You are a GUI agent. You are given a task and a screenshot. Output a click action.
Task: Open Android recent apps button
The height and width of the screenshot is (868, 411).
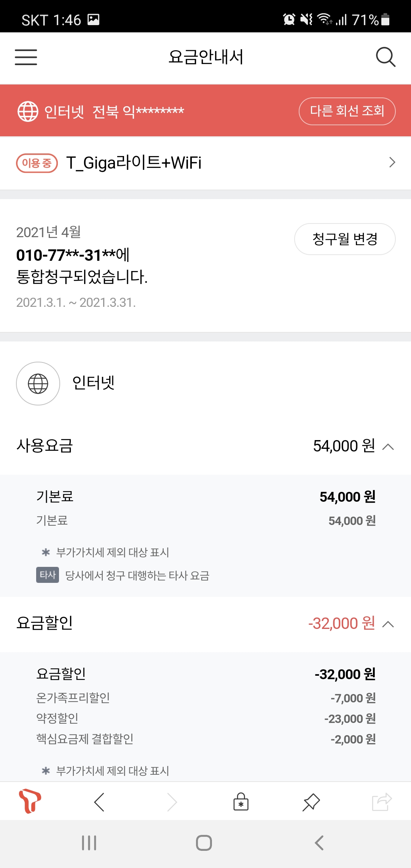pyautogui.click(x=89, y=843)
